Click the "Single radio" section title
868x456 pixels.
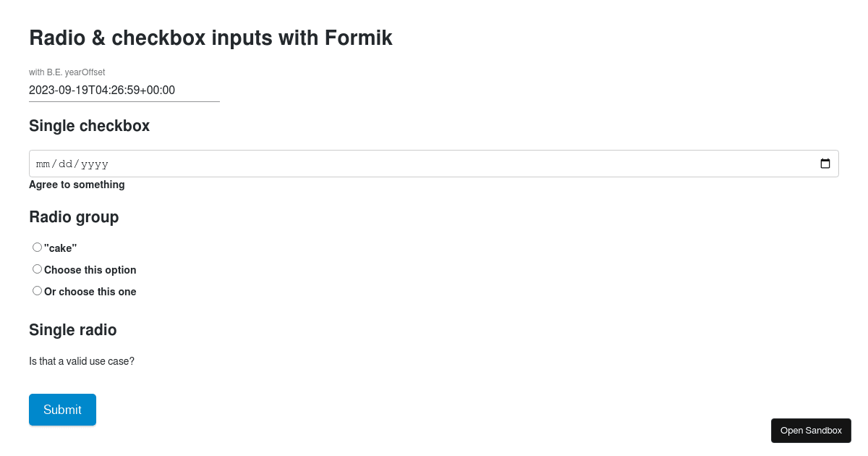coord(72,330)
